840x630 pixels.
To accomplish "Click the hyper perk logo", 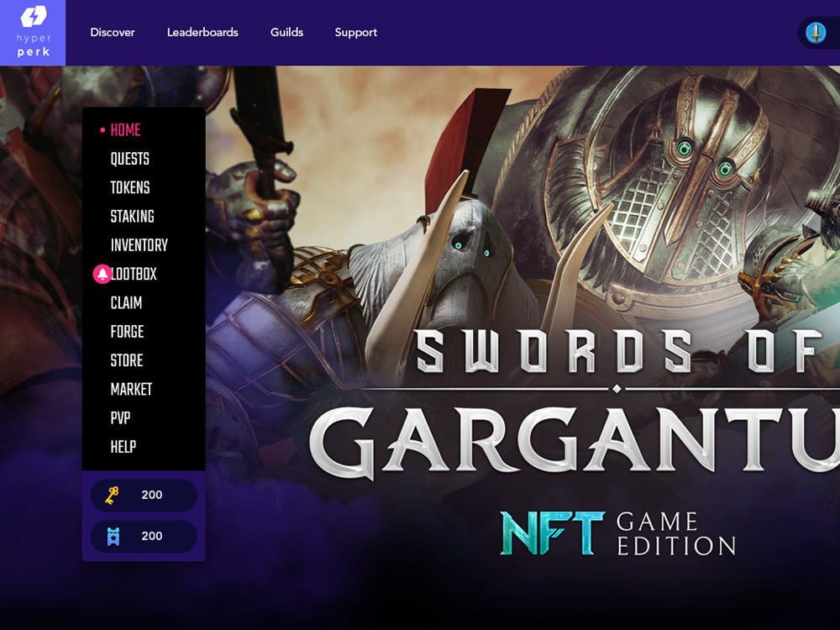I will [33, 33].
